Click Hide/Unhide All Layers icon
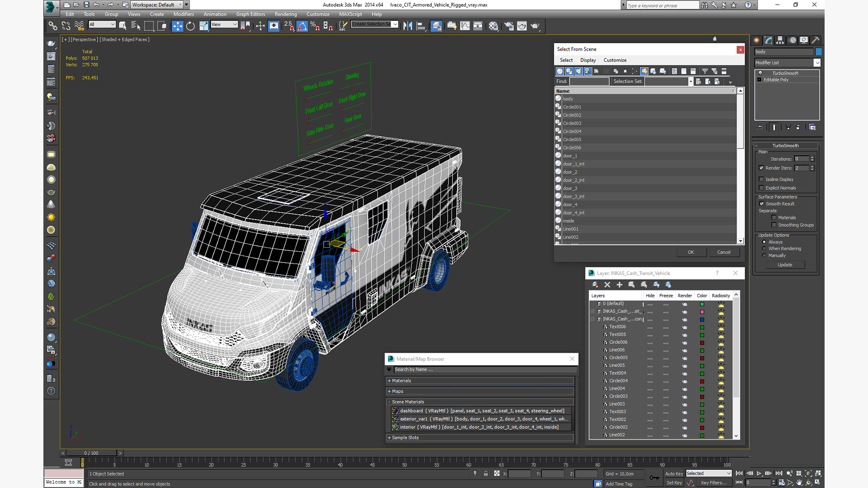Screen dimensions: 868x488 (x=656, y=285)
